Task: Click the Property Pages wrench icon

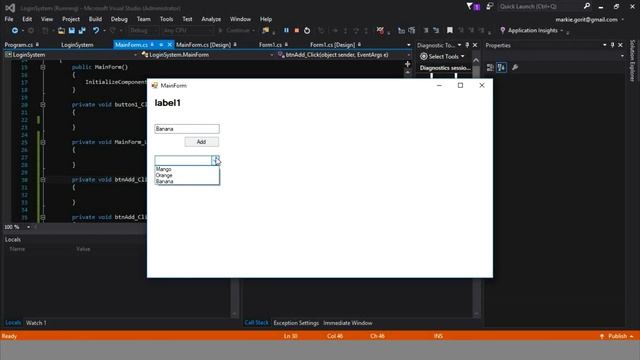Action: coord(515,67)
